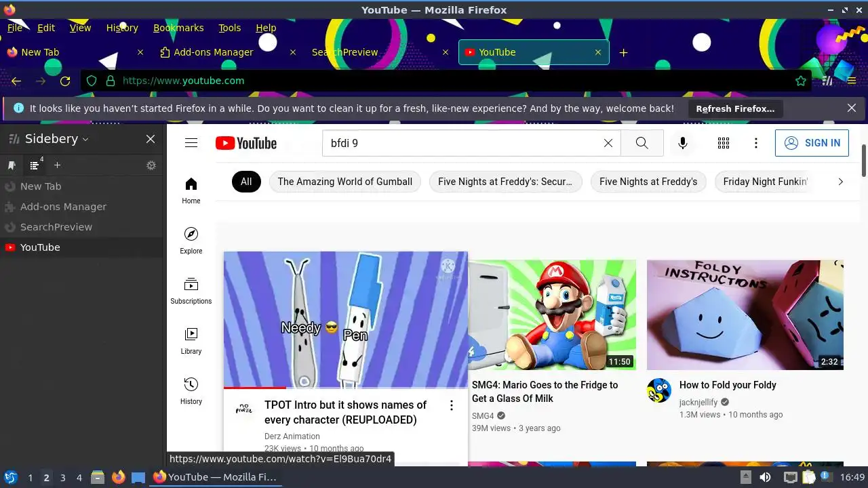
Task: Open History in the YouTube sidebar
Action: click(x=191, y=391)
